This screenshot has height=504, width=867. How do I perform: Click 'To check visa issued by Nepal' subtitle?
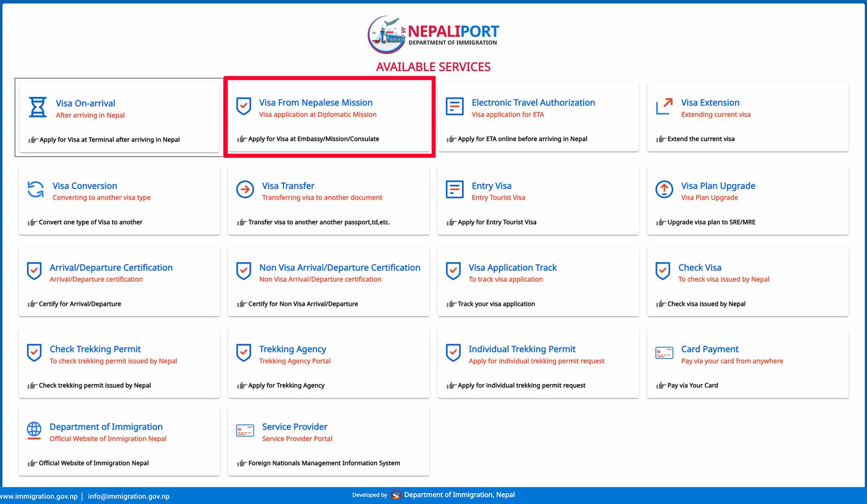[x=724, y=279]
